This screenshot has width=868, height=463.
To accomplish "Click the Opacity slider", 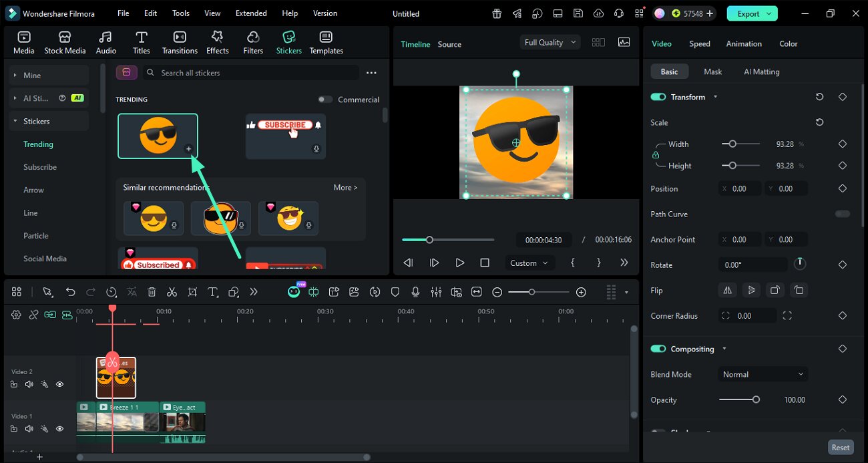I will [740, 400].
